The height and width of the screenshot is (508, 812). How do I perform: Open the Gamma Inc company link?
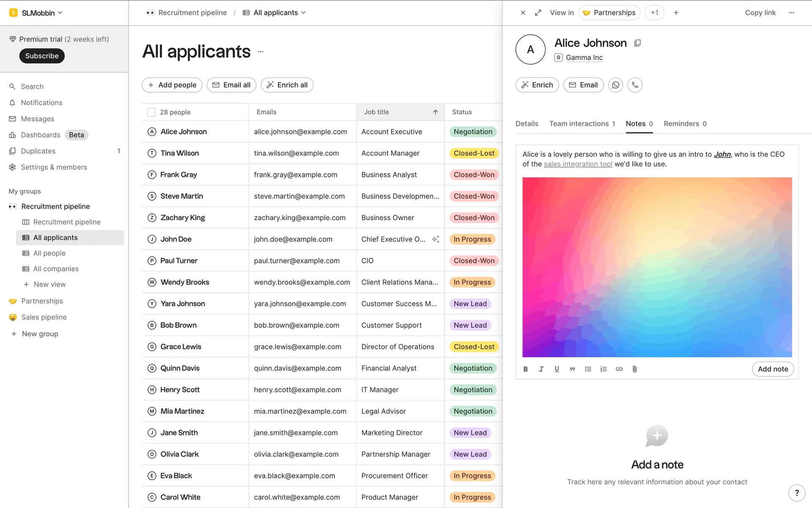point(584,58)
